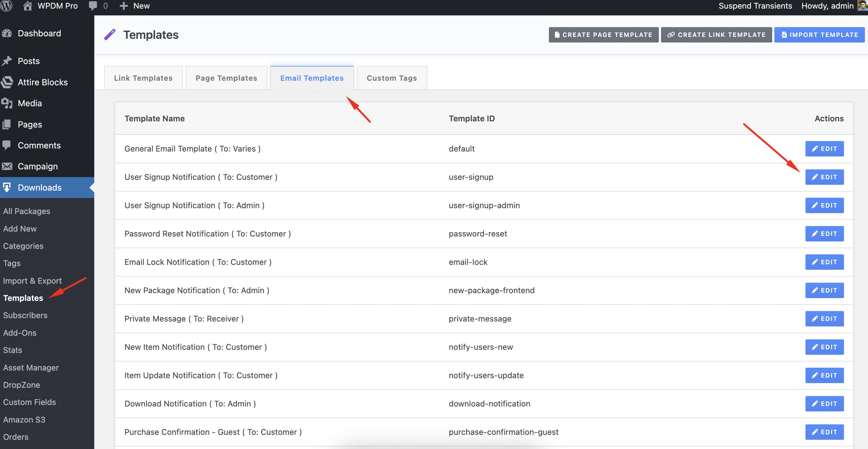The width and height of the screenshot is (868, 449).
Task: Select the Email Templates tab
Action: click(x=312, y=78)
